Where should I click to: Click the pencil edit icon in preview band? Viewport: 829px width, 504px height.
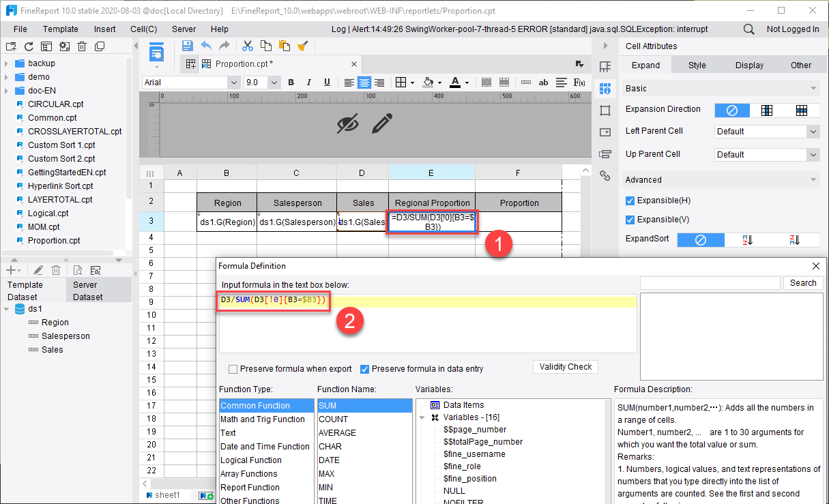(383, 123)
